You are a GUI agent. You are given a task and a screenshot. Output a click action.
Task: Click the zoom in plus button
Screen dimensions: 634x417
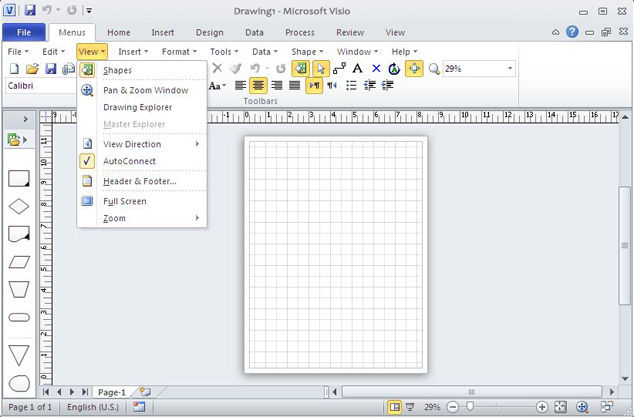click(x=542, y=407)
